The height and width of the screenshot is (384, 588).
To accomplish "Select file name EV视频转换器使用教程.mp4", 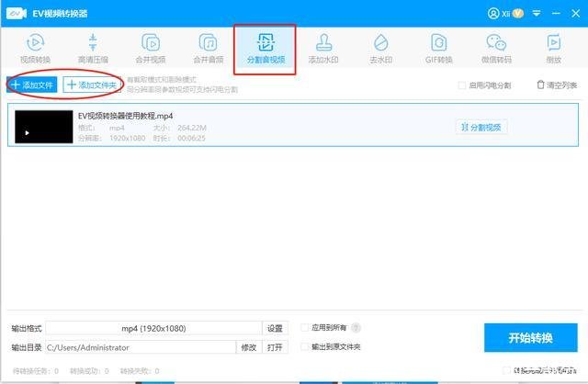I will coord(126,116).
